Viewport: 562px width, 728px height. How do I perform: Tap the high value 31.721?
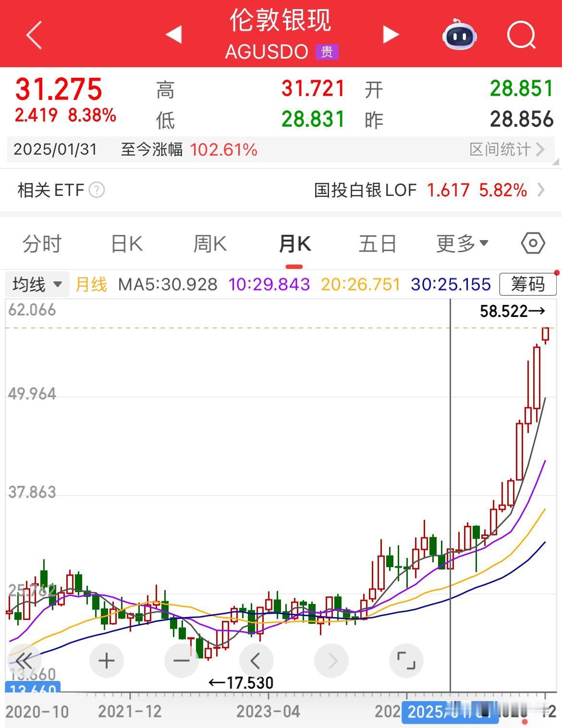point(313,89)
